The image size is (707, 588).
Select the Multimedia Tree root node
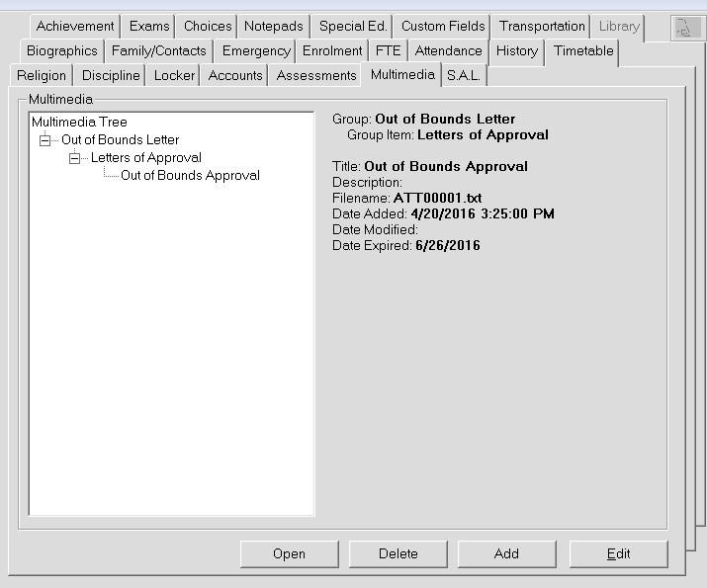pos(79,123)
